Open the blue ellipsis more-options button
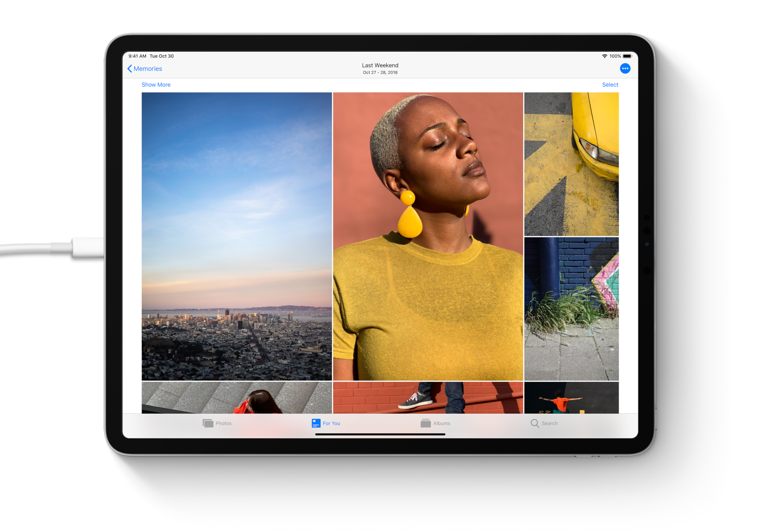761x532 pixels. pos(625,69)
